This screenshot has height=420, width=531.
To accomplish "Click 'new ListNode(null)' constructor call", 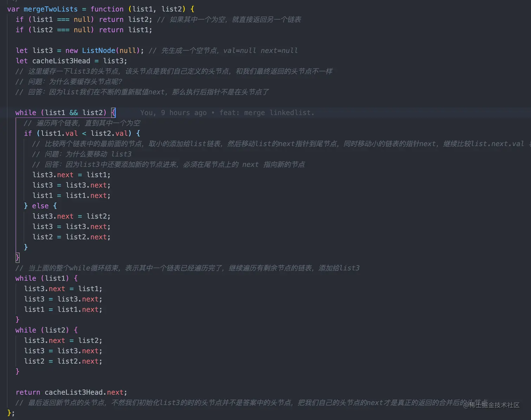I will click(104, 51).
